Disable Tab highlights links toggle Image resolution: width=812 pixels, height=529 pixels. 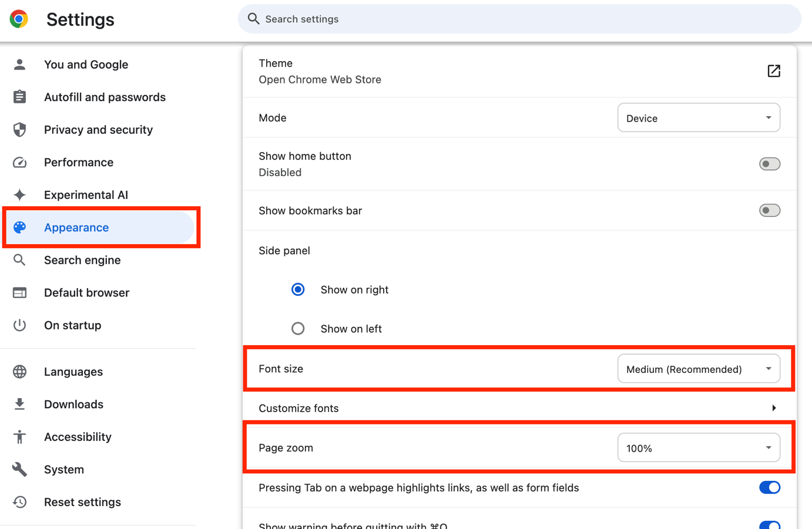point(769,487)
